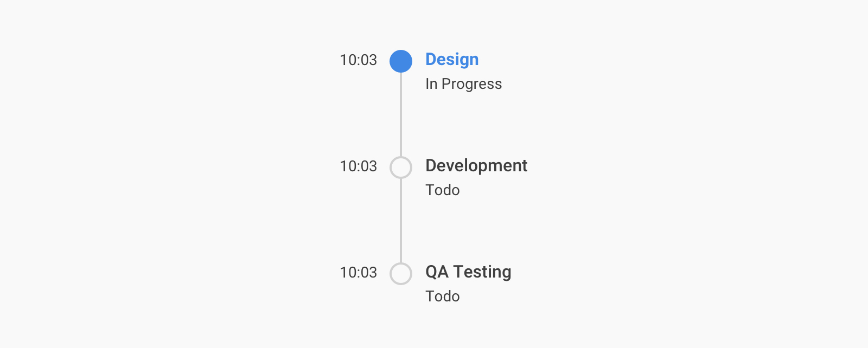Jump to the first timeline marker
The image size is (868, 348).
pyautogui.click(x=401, y=61)
